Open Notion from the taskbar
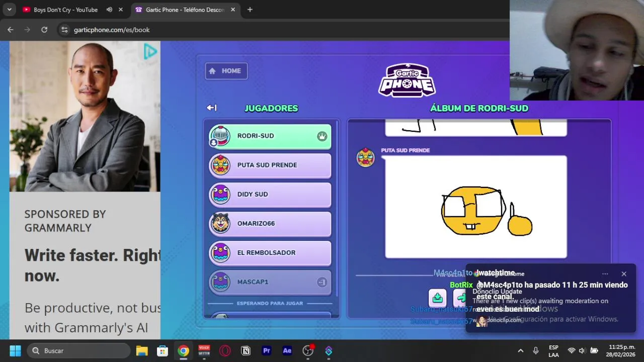 pyautogui.click(x=246, y=350)
